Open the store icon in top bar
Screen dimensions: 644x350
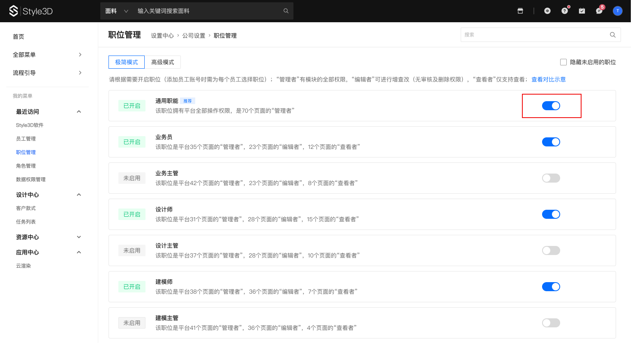coord(520,11)
